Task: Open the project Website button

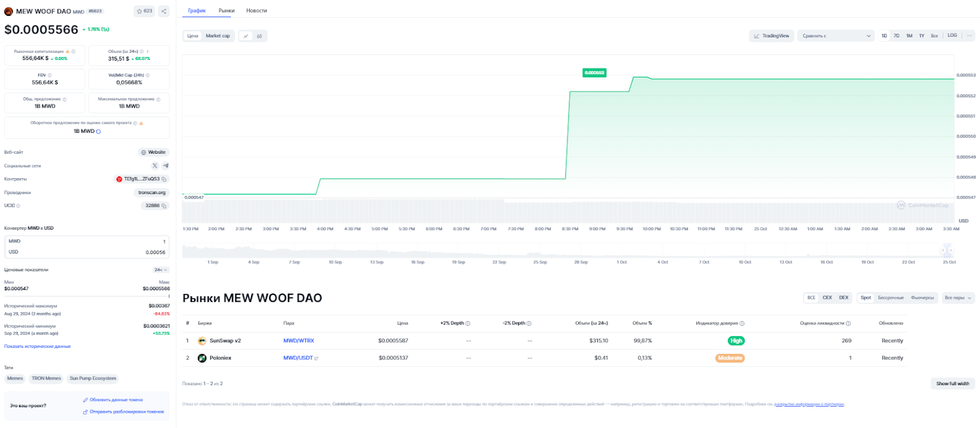Action: pos(154,152)
